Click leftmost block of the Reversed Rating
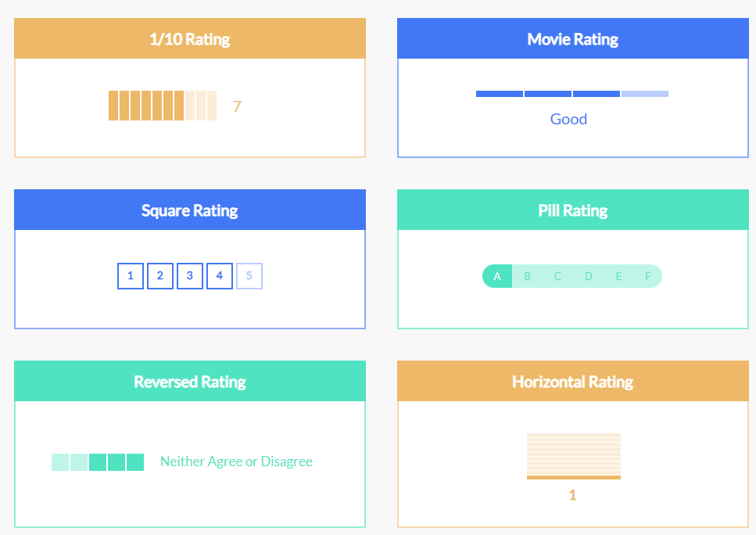Viewport: 756px width, 535px height. (x=60, y=462)
